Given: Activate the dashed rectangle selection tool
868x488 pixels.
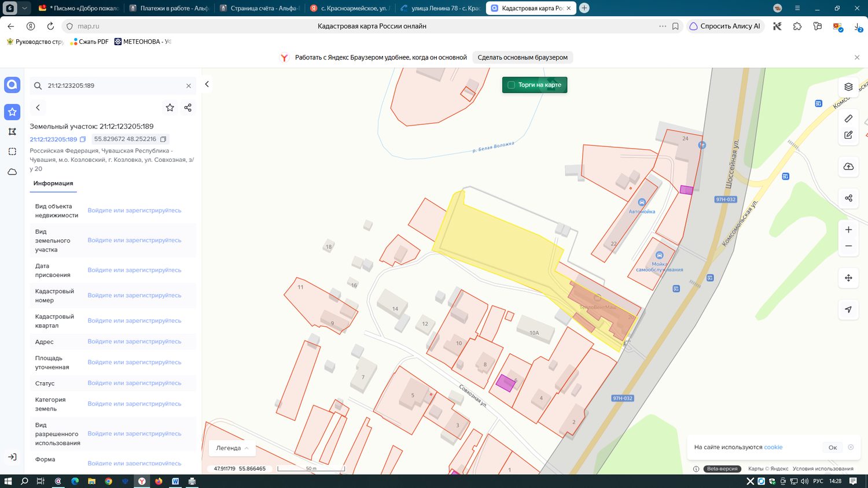Looking at the screenshot, I should (x=12, y=151).
